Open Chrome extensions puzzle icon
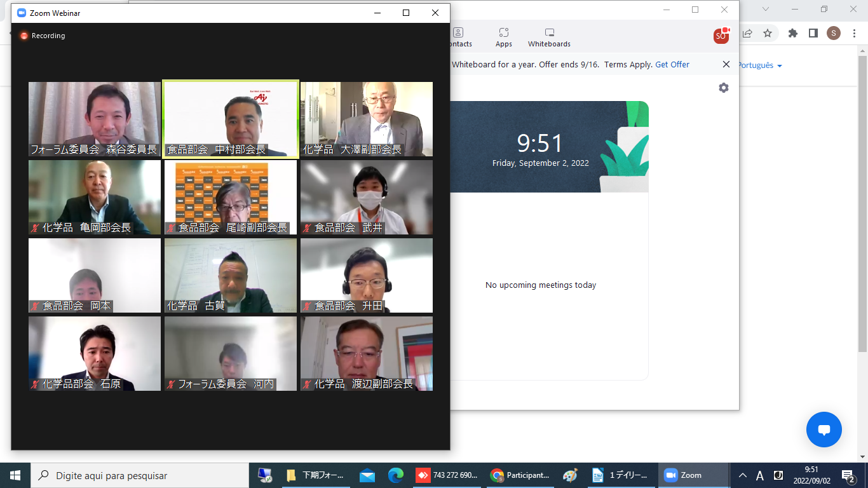The height and width of the screenshot is (488, 868). pyautogui.click(x=792, y=33)
